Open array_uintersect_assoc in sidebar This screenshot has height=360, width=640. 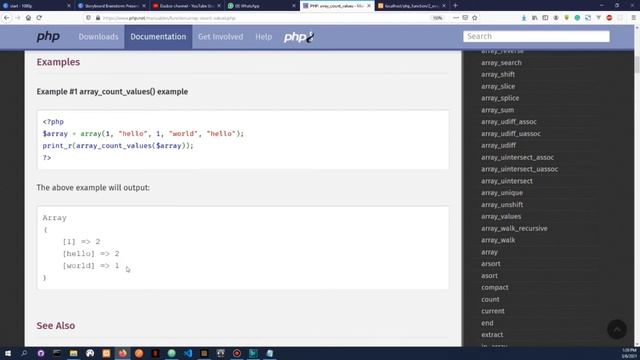[x=517, y=157]
